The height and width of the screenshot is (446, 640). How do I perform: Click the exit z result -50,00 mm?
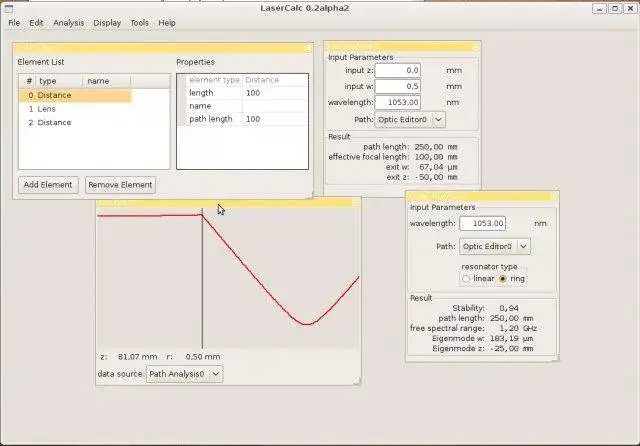[436, 177]
